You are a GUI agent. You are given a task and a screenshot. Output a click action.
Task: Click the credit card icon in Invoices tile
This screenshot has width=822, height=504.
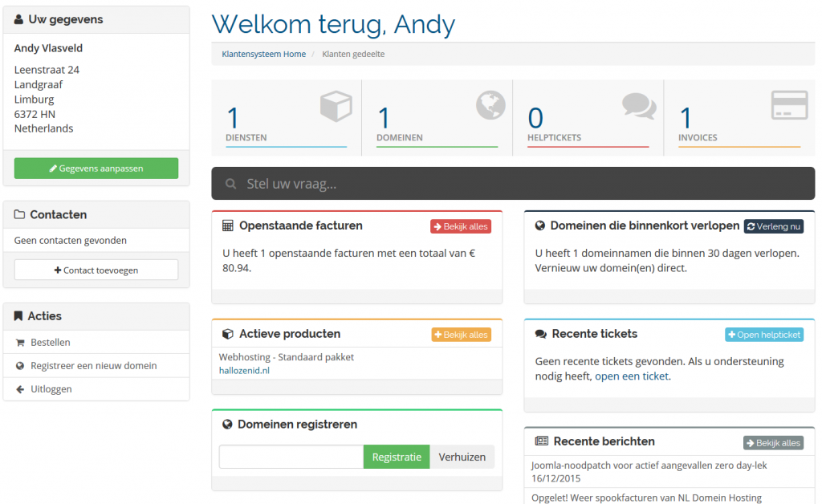click(x=790, y=105)
